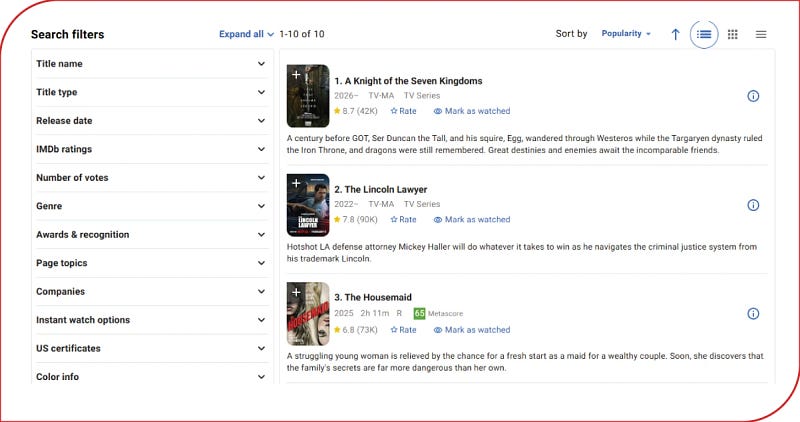Screen dimensions: 800x422
Task: Expand the Page topics filter
Action: 151,263
